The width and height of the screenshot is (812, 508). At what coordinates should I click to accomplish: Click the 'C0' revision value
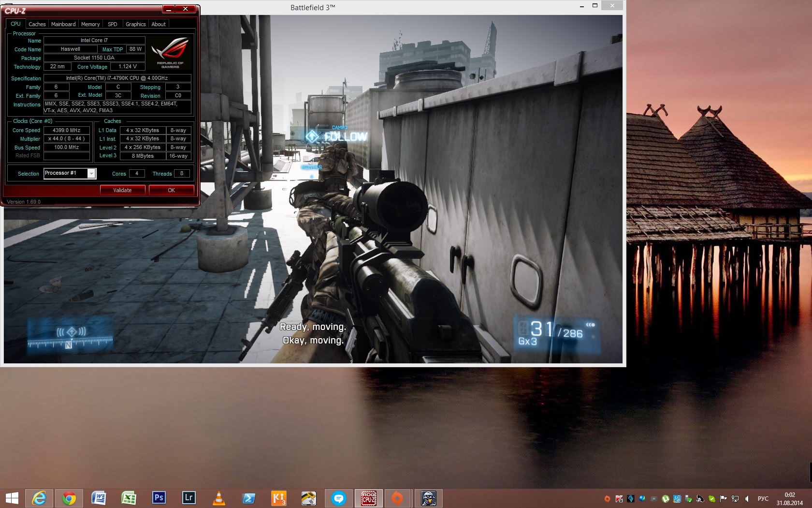(x=178, y=96)
